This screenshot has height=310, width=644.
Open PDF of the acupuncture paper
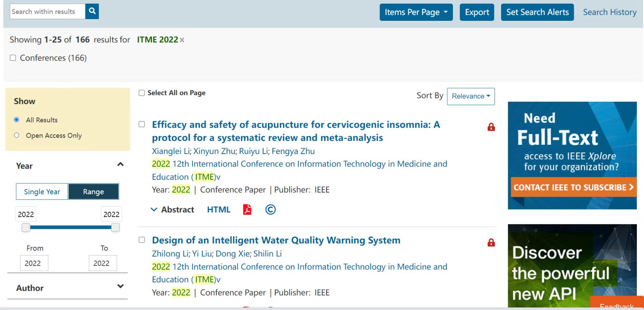click(x=247, y=209)
